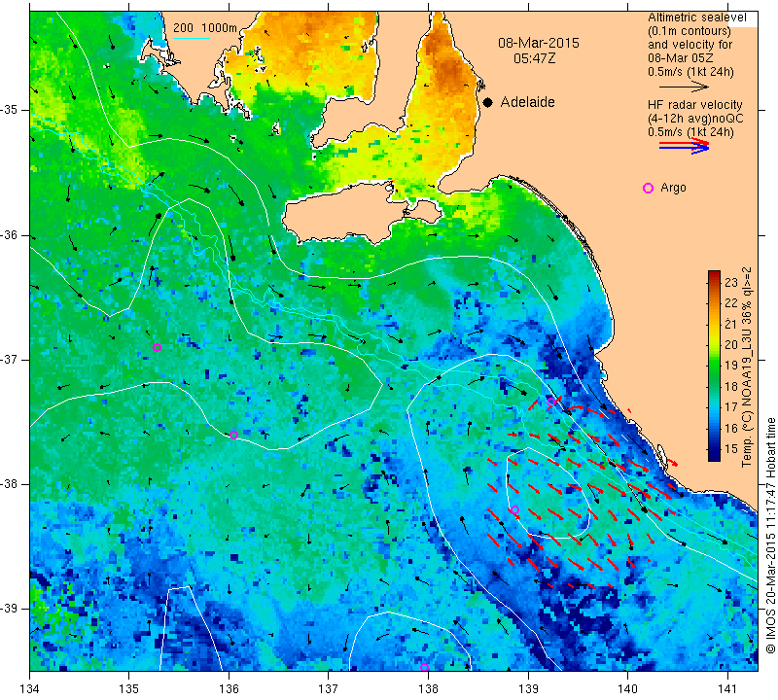
Task: Pick the dark blue colorbar segment beside 15
Action: [x=714, y=450]
